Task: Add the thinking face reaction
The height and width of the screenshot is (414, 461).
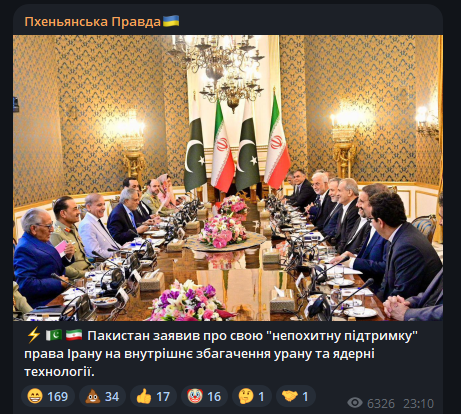Action: (252, 396)
